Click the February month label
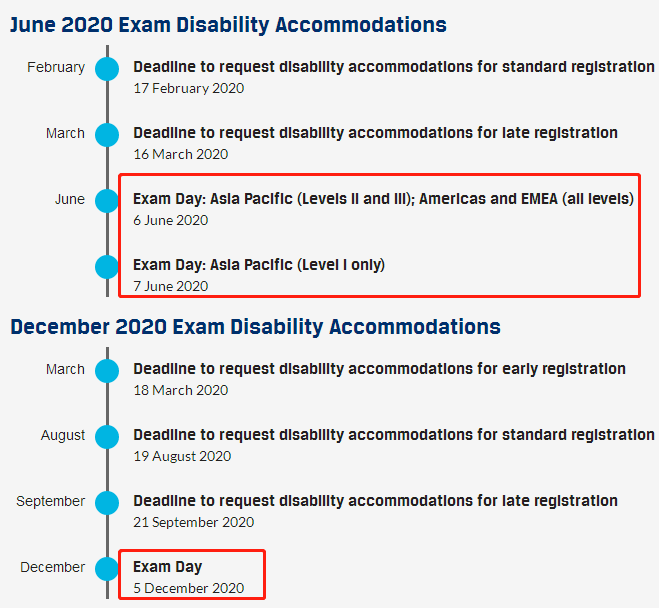This screenshot has width=659, height=608. coord(56,68)
